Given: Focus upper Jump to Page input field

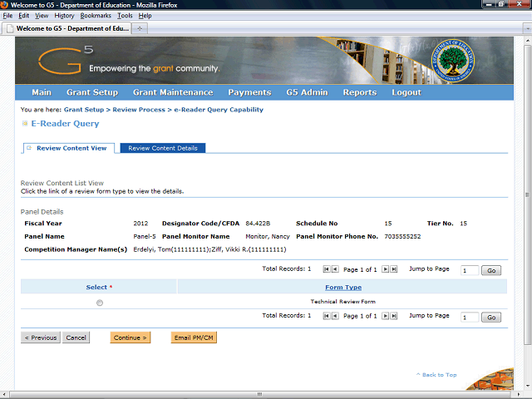Looking at the screenshot, I should [470, 270].
